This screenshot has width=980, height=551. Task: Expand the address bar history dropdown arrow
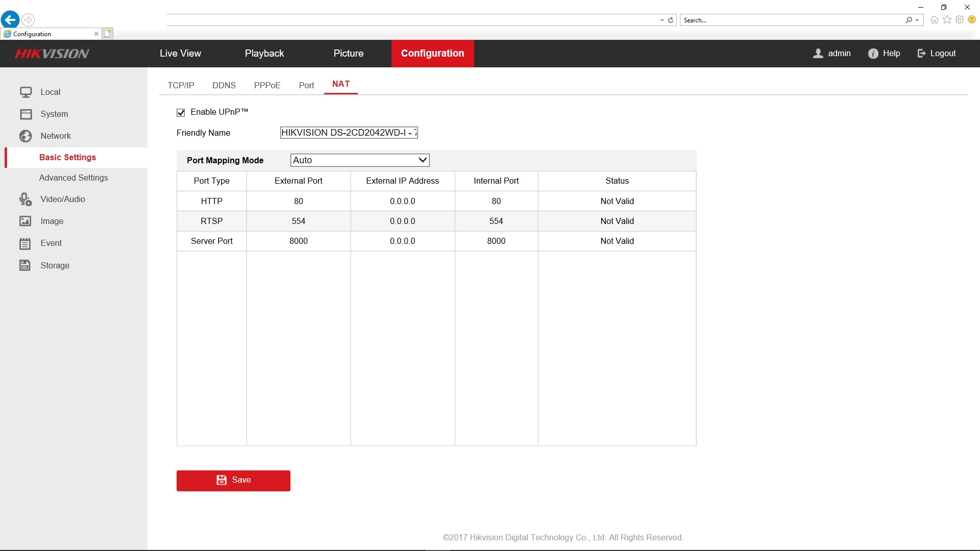click(x=662, y=20)
